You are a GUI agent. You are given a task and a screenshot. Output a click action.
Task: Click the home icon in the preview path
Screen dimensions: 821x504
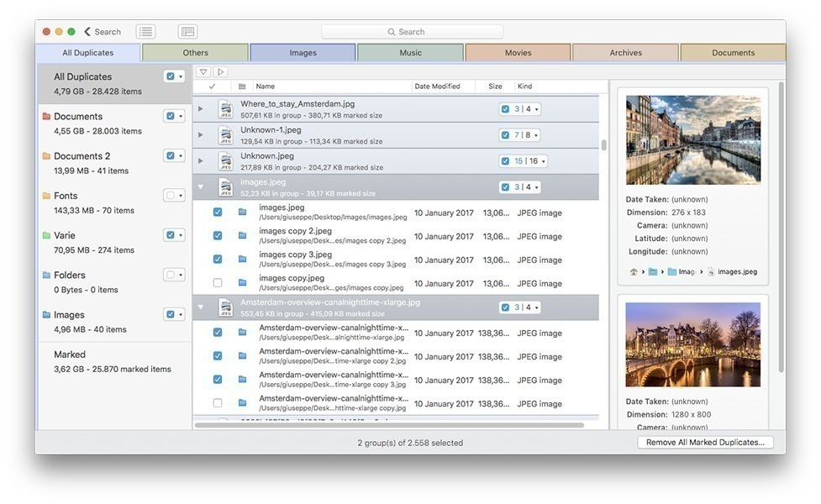coord(634,272)
